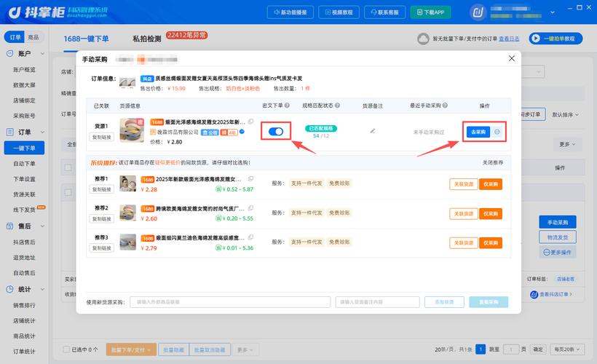
Task: Open the 货源1 product thumbnail
Action: click(x=132, y=130)
